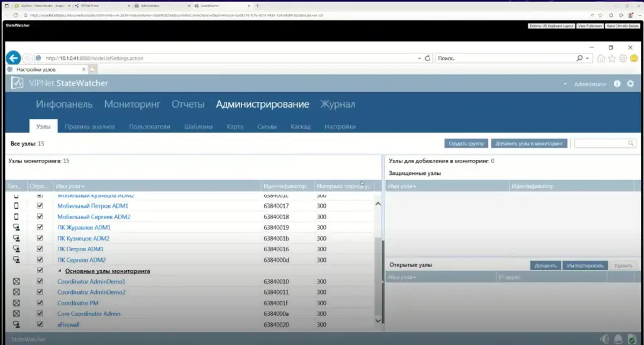Open the inner browser tools gear icon

[623, 59]
